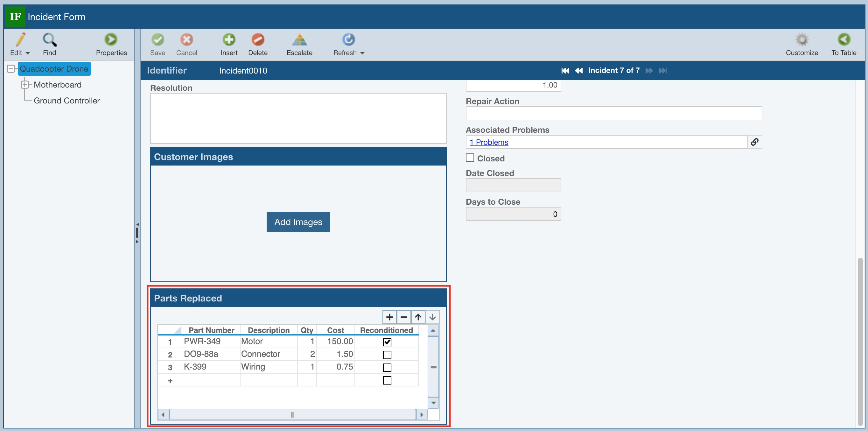
Task: Click the Associated Problems link chain icon
Action: 754,142
